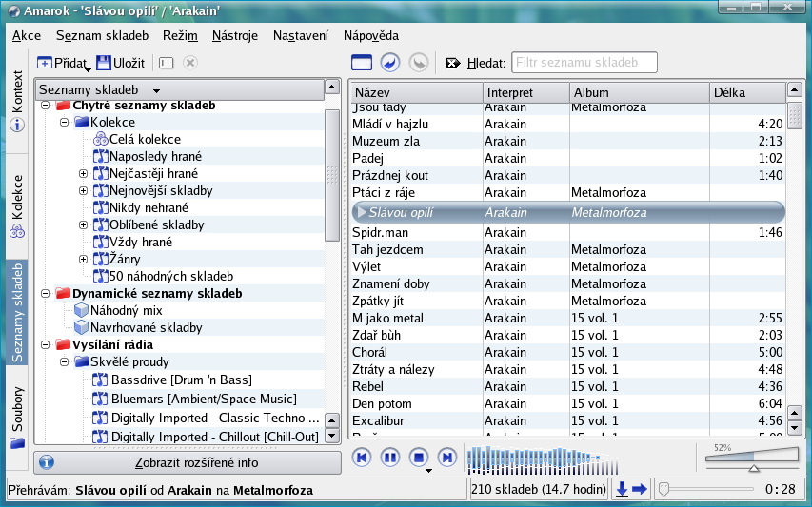Collapse the Vysílání rádia group
Image resolution: width=812 pixels, height=507 pixels.
coord(46,344)
